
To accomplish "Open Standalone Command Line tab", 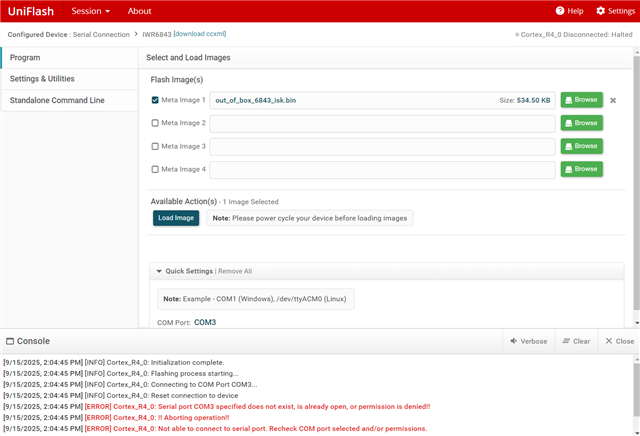I will [69, 100].
